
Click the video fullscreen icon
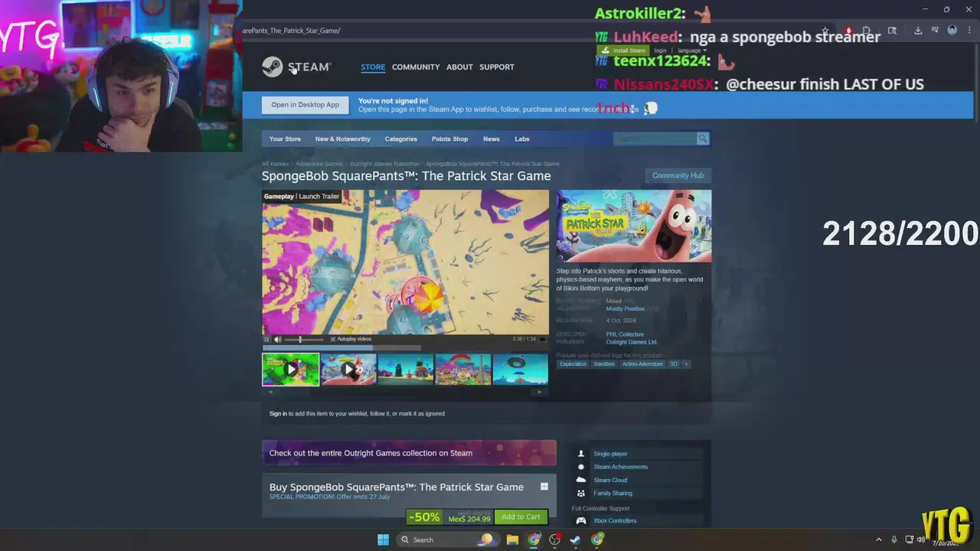tap(543, 339)
